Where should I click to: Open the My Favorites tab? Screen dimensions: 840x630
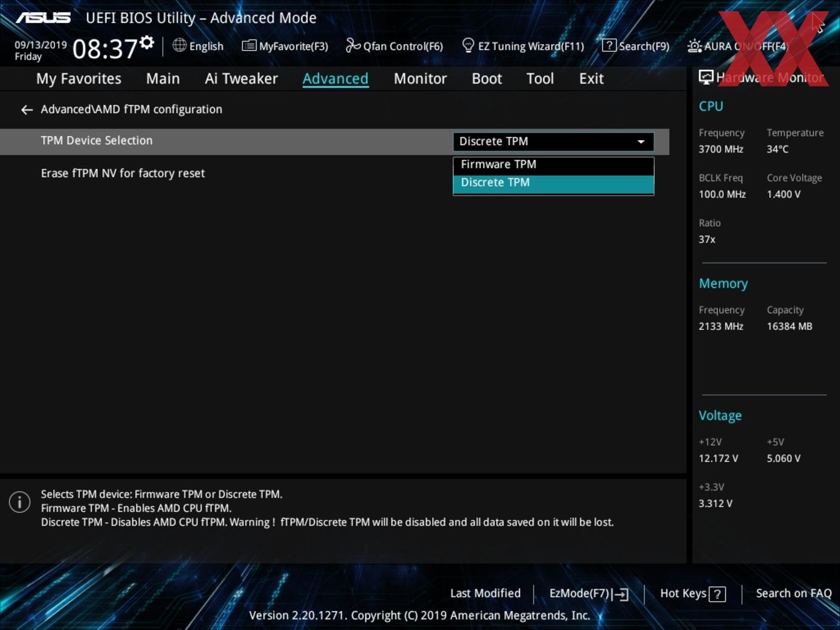78,78
